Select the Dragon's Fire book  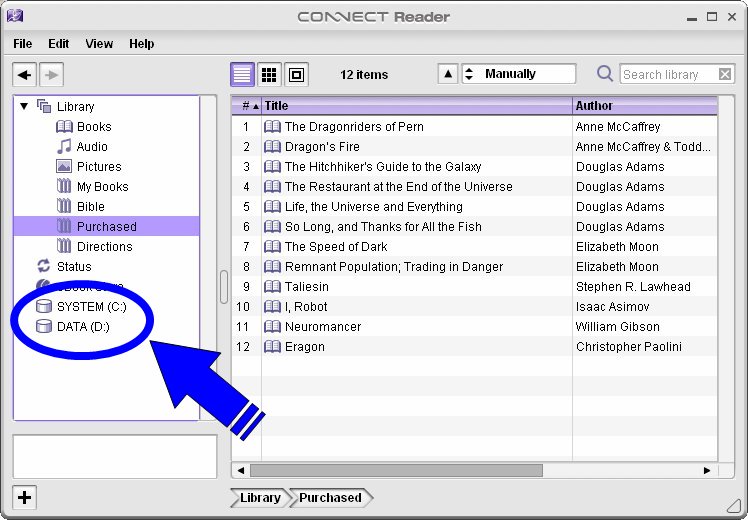tap(475, 146)
